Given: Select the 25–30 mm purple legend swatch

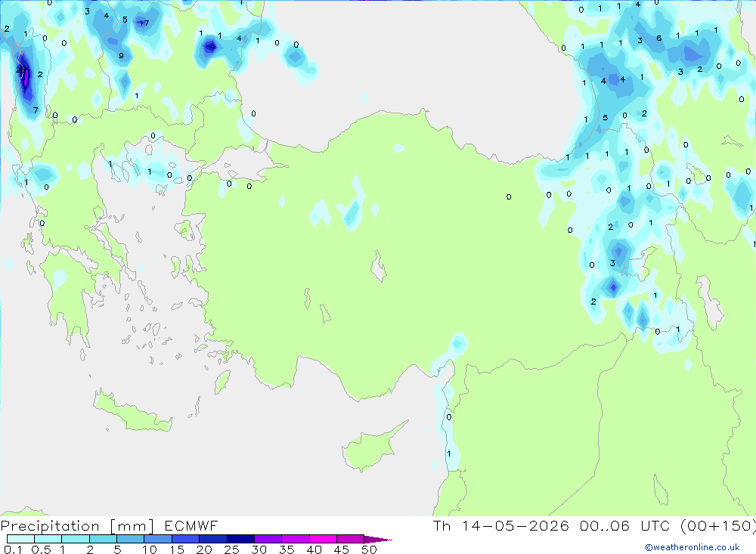Looking at the screenshot, I should pyautogui.click(x=240, y=539).
